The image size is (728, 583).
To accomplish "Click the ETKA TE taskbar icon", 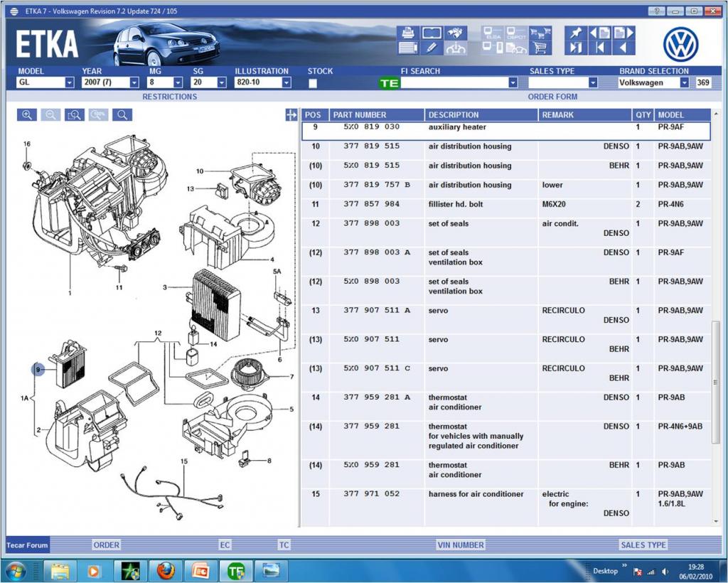I will click(236, 570).
